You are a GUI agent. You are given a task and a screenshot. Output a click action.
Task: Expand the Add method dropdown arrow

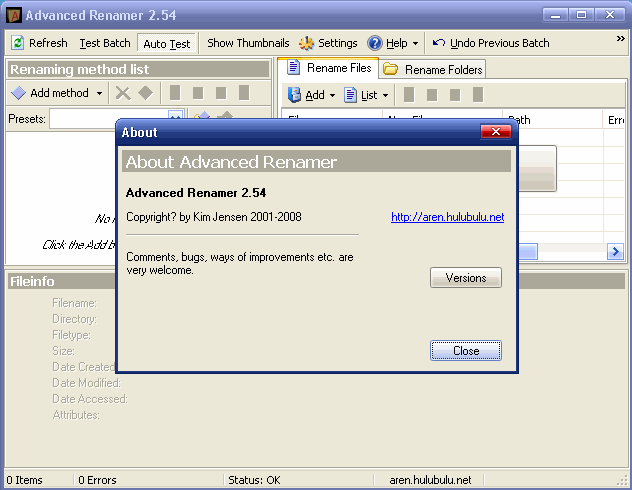[x=99, y=94]
